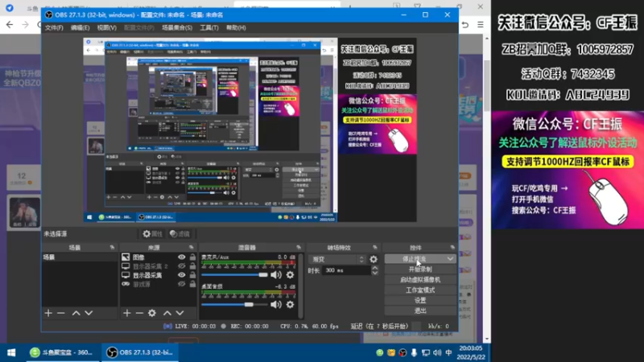Open the 麦克风/Aux audio settings gear
This screenshot has width=644, height=362.
290,275
